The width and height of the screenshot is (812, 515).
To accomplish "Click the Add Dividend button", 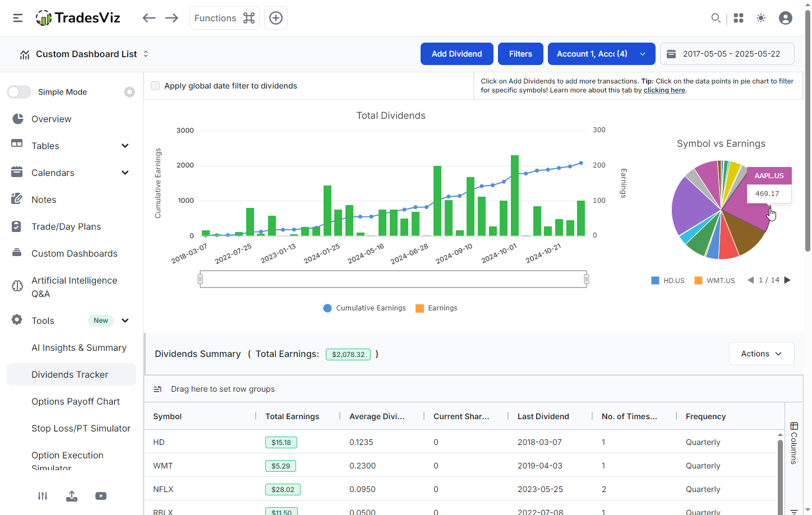I will click(x=457, y=53).
